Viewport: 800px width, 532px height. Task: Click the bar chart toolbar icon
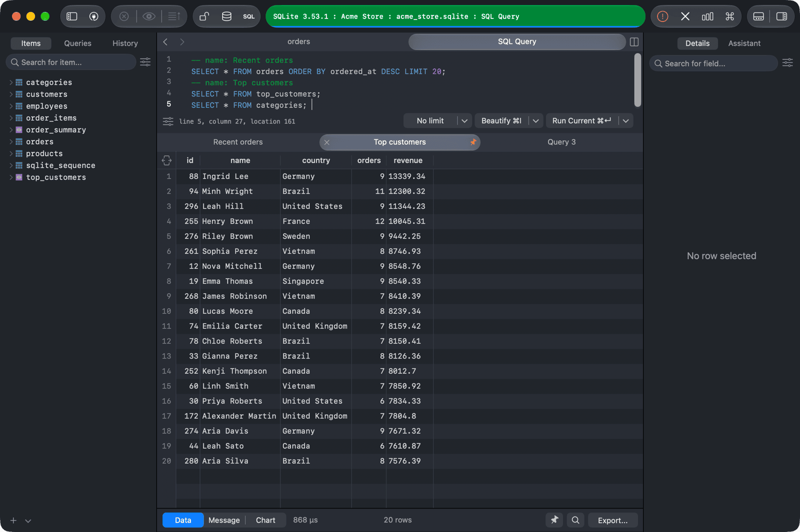[x=707, y=16]
